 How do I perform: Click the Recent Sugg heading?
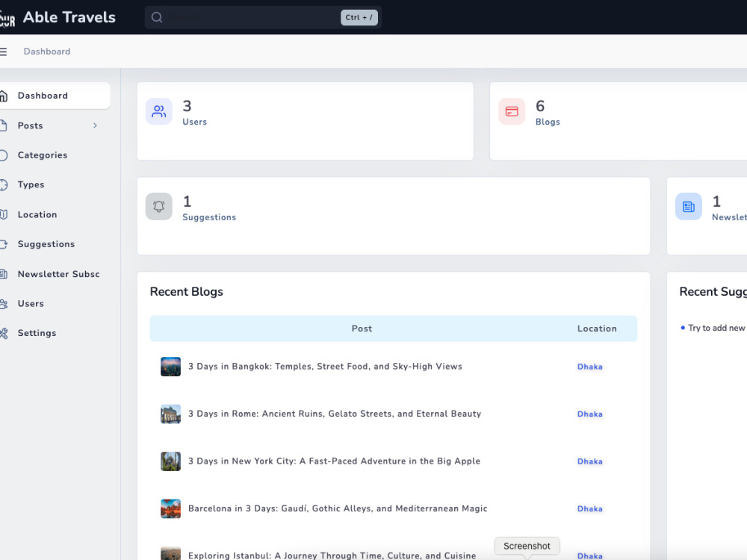click(x=713, y=292)
